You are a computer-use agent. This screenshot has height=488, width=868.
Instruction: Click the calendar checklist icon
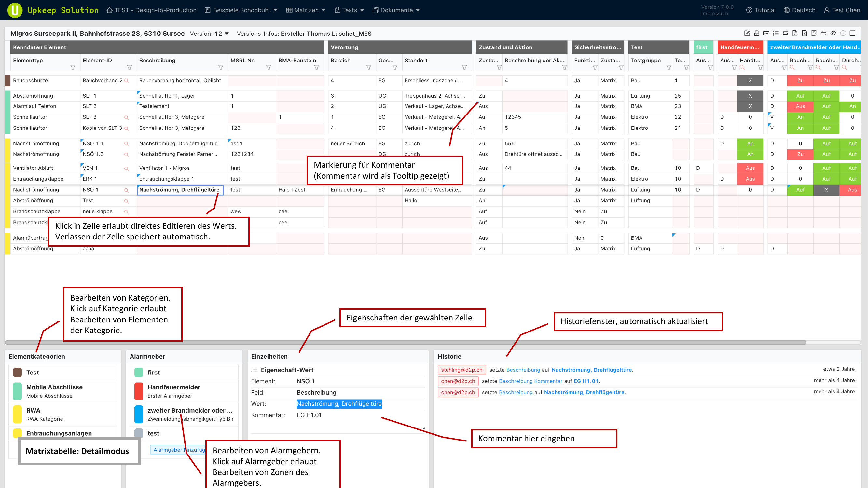tap(766, 33)
